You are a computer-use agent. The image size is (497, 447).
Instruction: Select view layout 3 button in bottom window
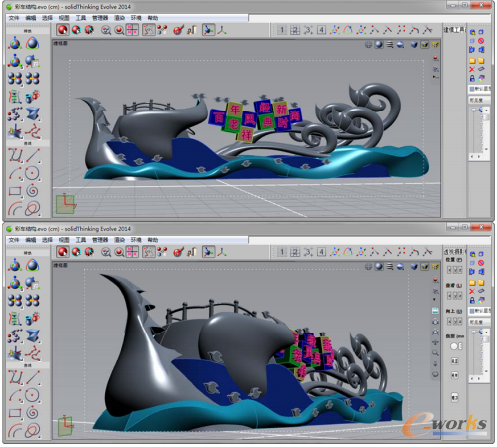pyautogui.click(x=308, y=252)
